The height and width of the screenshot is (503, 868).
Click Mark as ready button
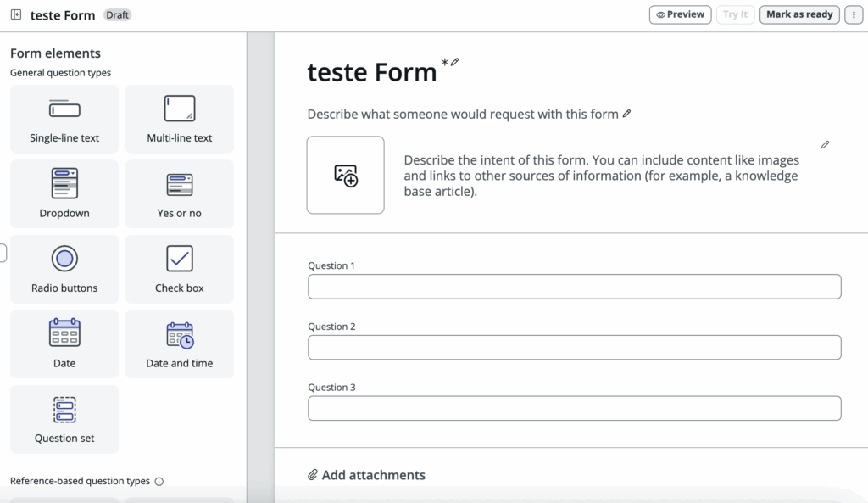coord(799,14)
